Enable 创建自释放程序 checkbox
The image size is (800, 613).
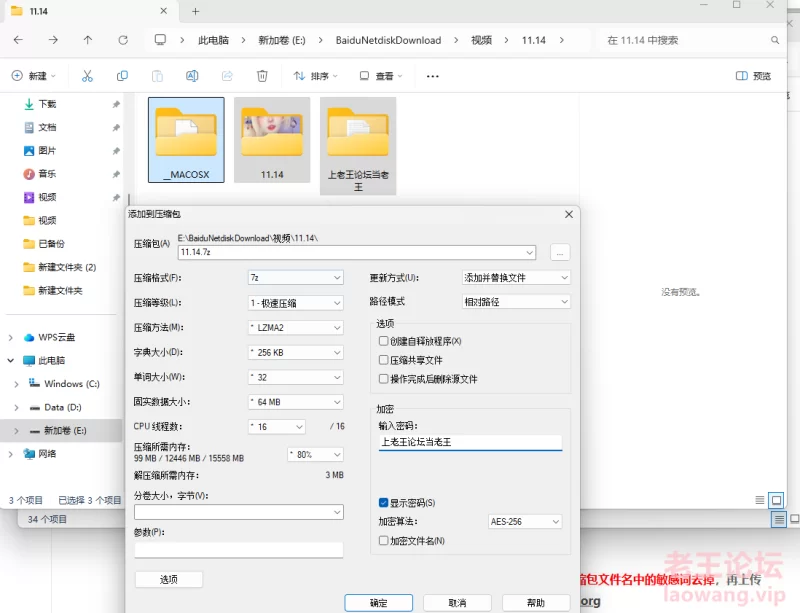383,341
